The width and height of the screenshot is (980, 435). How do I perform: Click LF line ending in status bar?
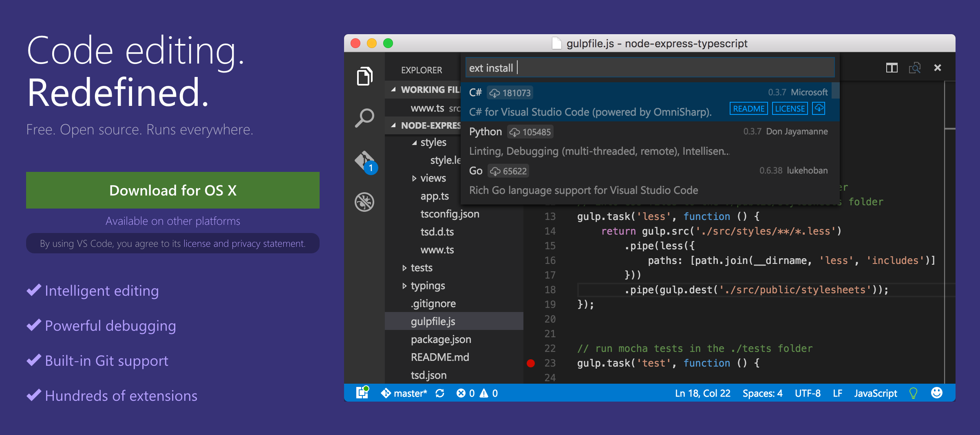[838, 393]
